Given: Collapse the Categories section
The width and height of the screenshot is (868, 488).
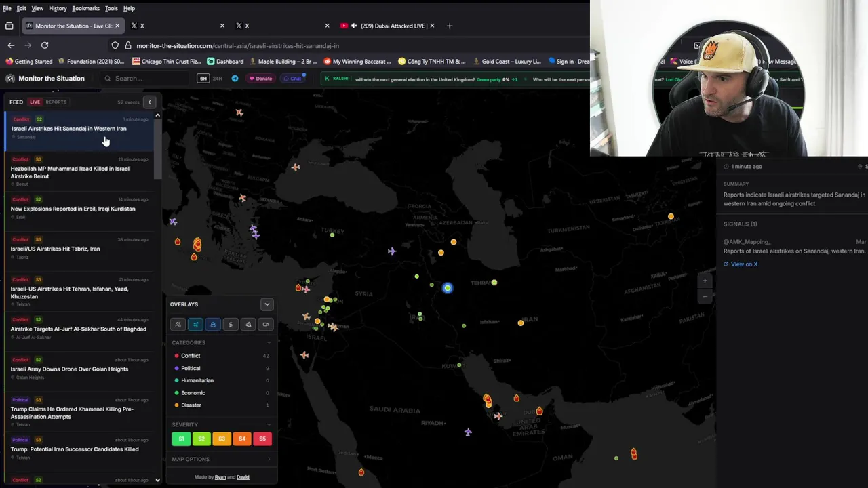Looking at the screenshot, I should 221,343.
